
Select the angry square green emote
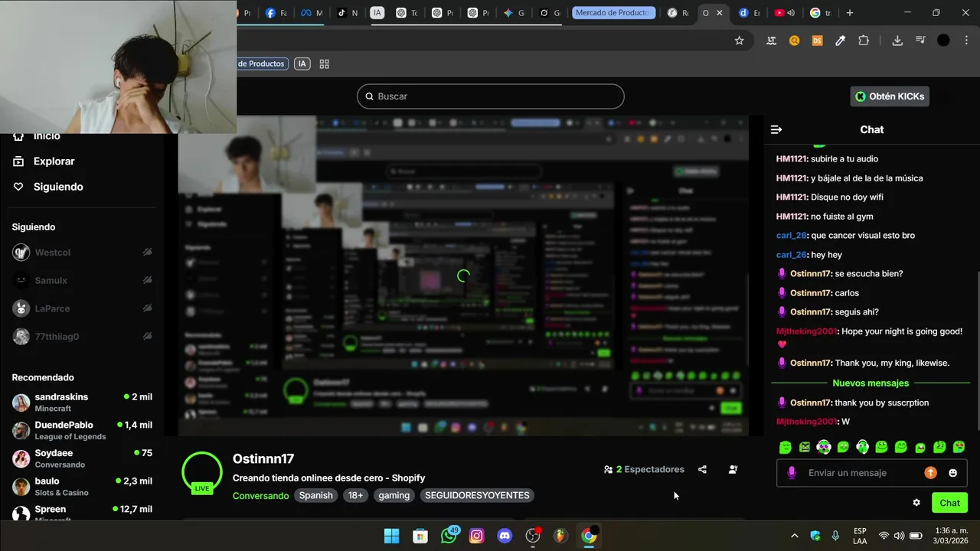coord(805,447)
